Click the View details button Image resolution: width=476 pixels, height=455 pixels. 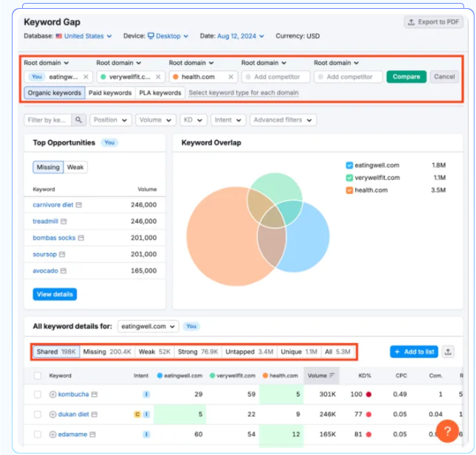pyautogui.click(x=55, y=294)
